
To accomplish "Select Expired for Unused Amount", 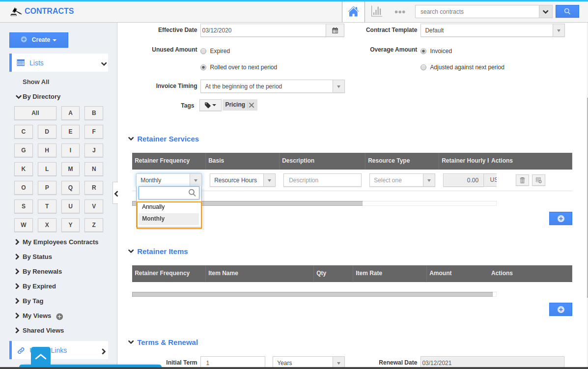I will (203, 51).
